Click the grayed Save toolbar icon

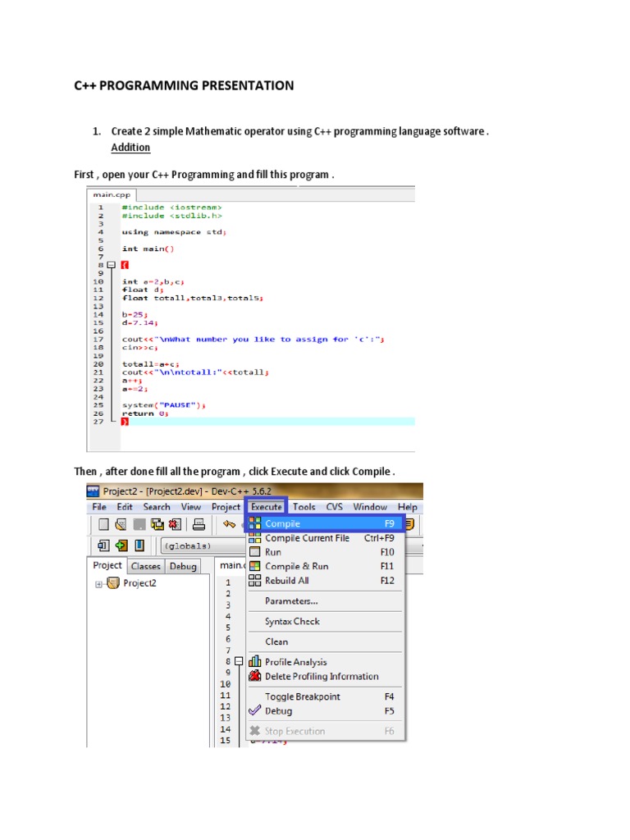pyautogui.click(x=139, y=524)
